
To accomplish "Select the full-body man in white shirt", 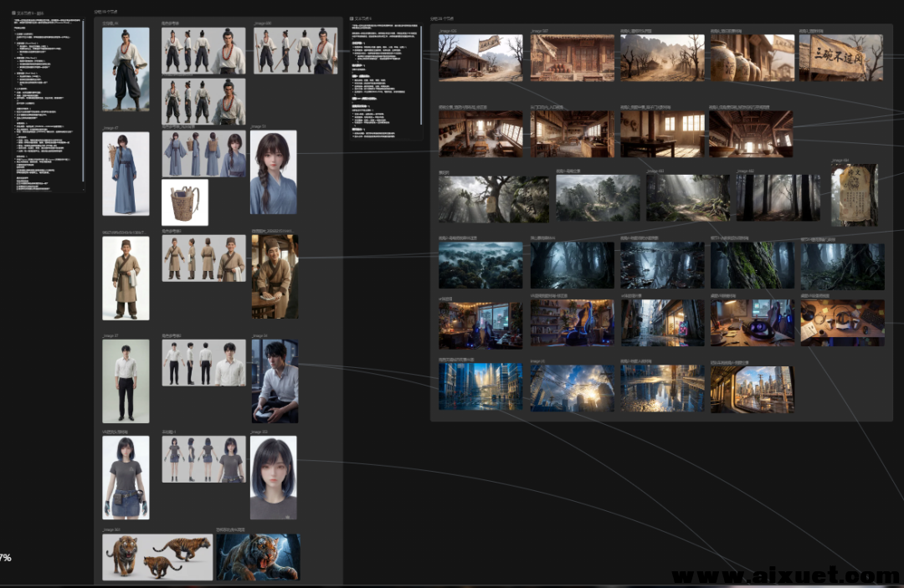I will (x=126, y=381).
